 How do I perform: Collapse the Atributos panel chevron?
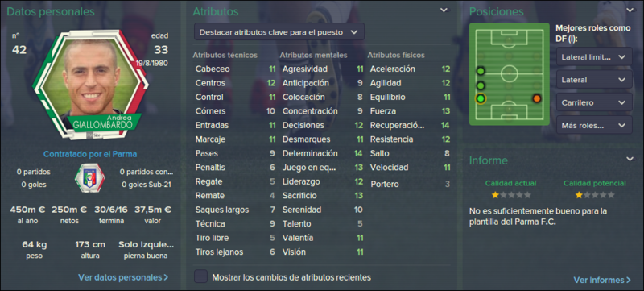pyautogui.click(x=444, y=10)
